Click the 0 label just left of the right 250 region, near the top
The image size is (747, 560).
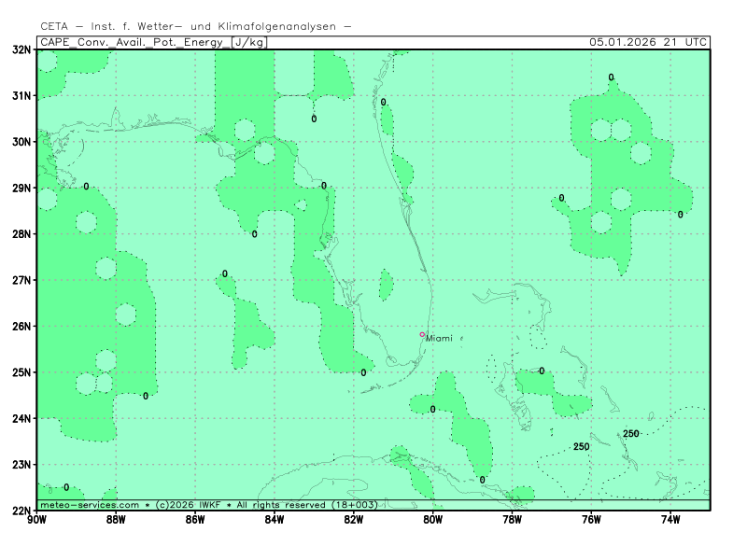pos(562,198)
